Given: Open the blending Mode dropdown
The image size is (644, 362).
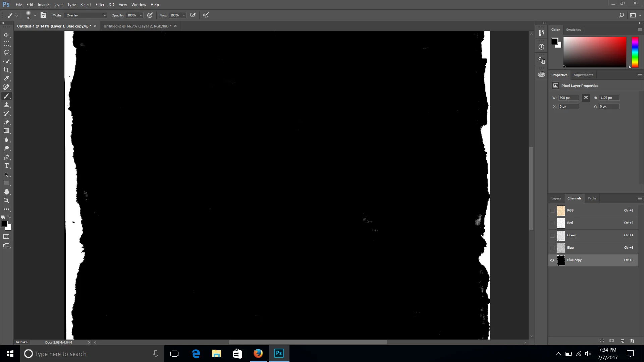Looking at the screenshot, I should [x=86, y=15].
